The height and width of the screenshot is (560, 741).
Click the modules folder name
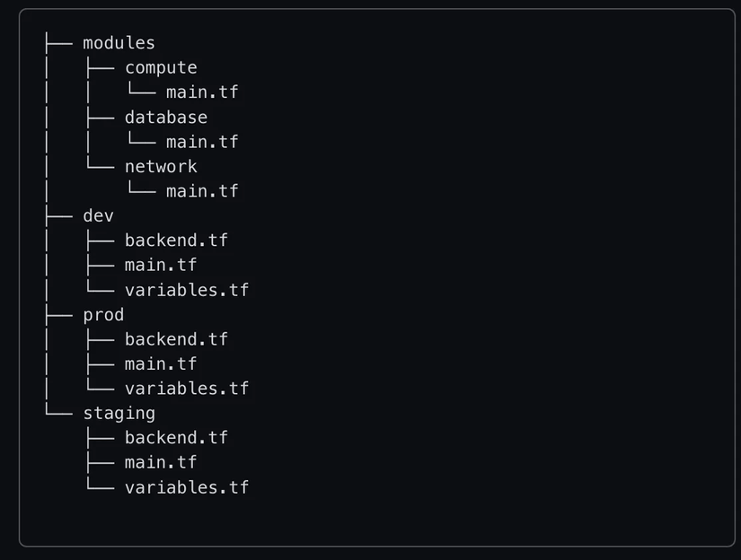pyautogui.click(x=119, y=43)
